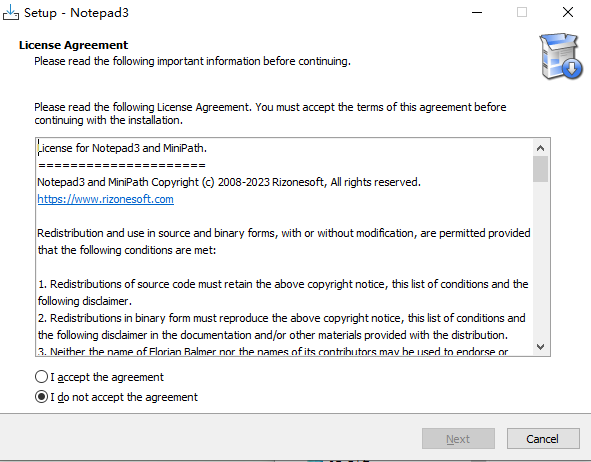The image size is (591, 462).
Task: Cancel the Notepad3 setup
Action: point(543,439)
